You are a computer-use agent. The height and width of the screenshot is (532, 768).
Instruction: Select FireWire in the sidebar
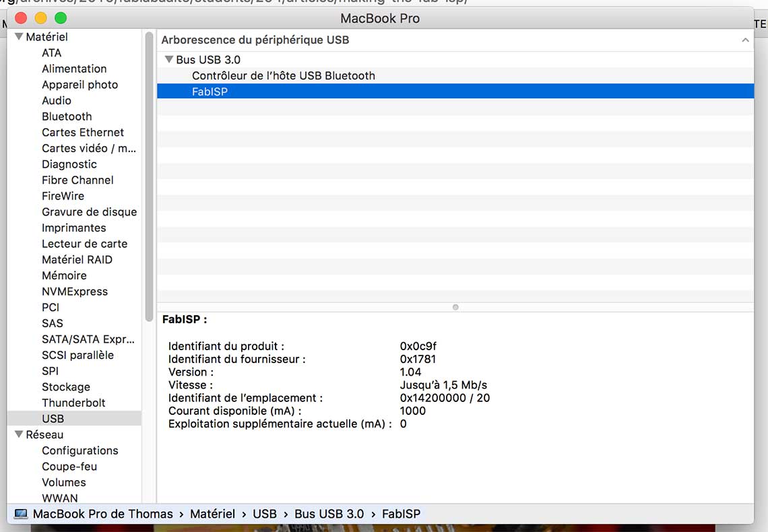click(x=63, y=196)
